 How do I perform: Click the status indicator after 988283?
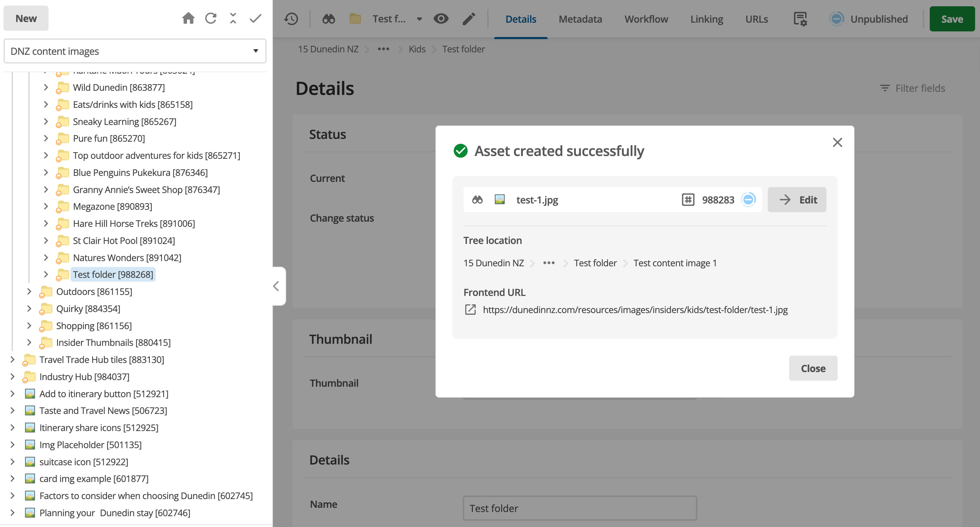tap(748, 200)
